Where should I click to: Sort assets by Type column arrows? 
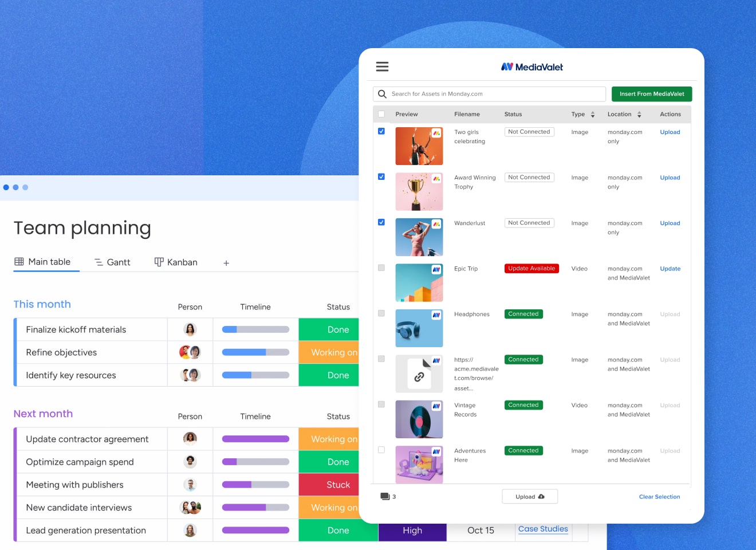[x=593, y=115]
